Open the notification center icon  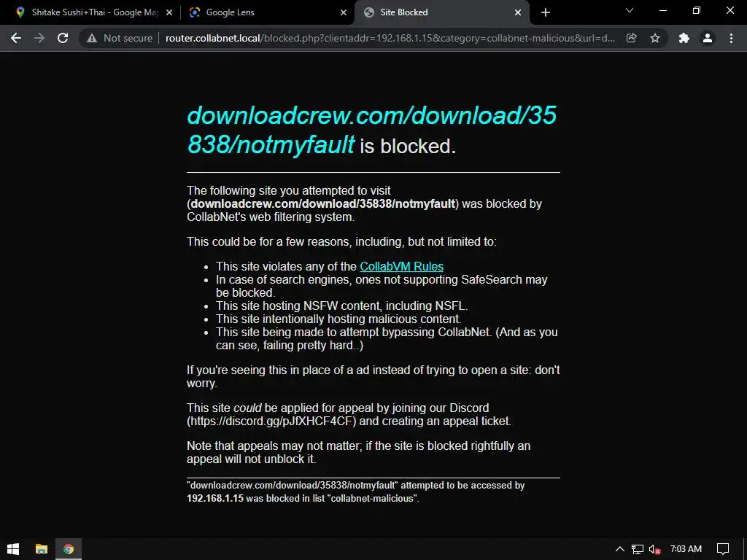pyautogui.click(x=723, y=549)
